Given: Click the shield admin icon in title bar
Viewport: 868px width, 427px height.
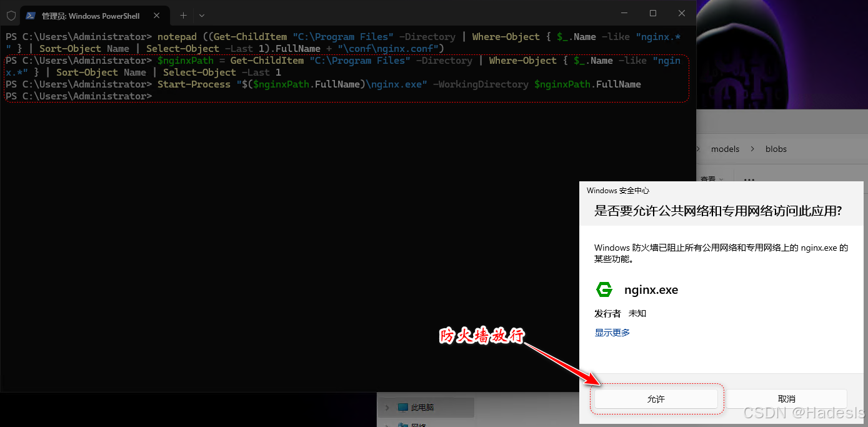Looking at the screenshot, I should (11, 15).
